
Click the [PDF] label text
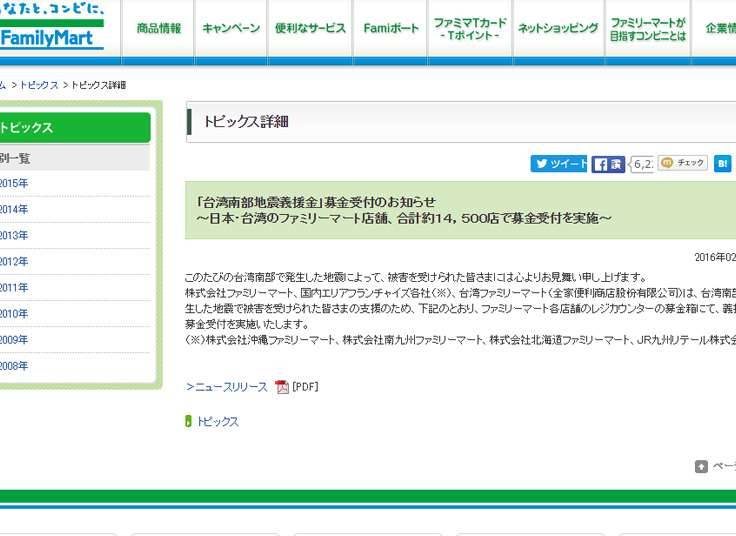(x=305, y=387)
